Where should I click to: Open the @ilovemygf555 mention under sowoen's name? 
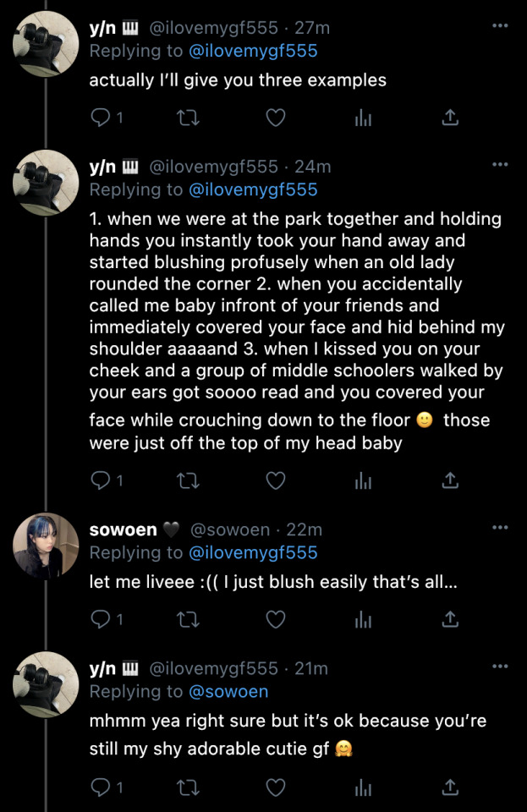(253, 553)
